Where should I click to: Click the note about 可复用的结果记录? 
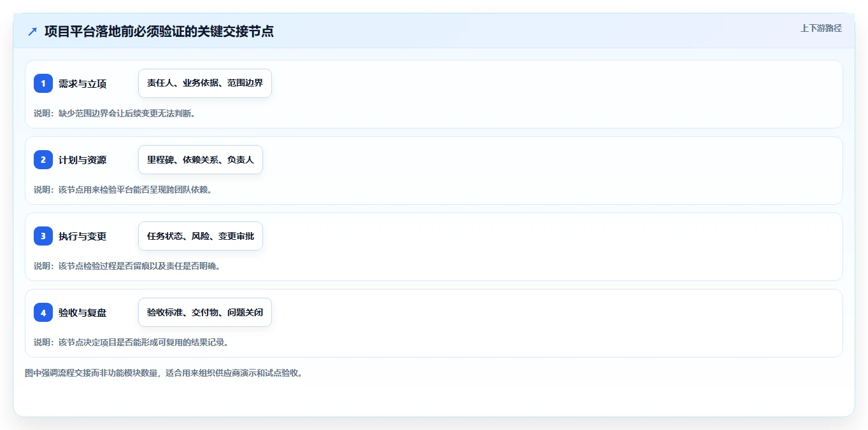tap(131, 342)
